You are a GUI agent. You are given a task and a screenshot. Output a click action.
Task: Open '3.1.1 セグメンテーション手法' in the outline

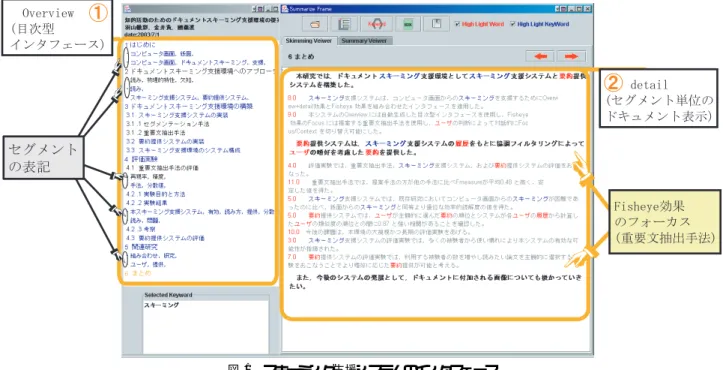(167, 124)
